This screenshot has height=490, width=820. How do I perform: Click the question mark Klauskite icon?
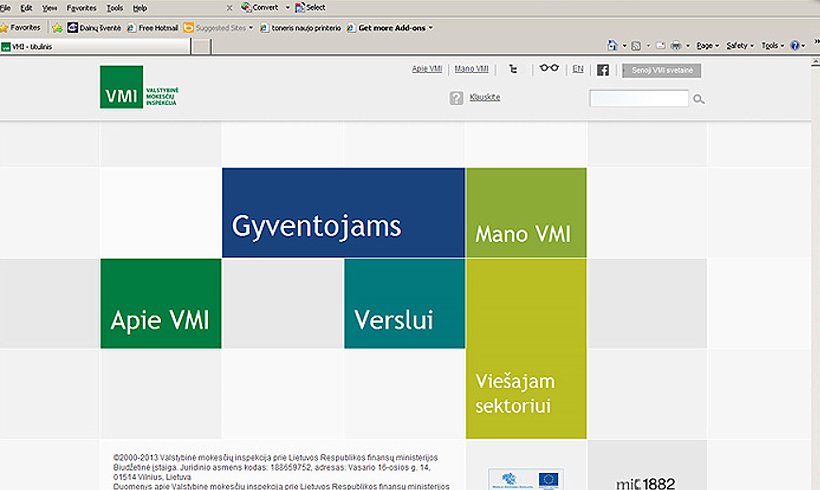pyautogui.click(x=456, y=98)
